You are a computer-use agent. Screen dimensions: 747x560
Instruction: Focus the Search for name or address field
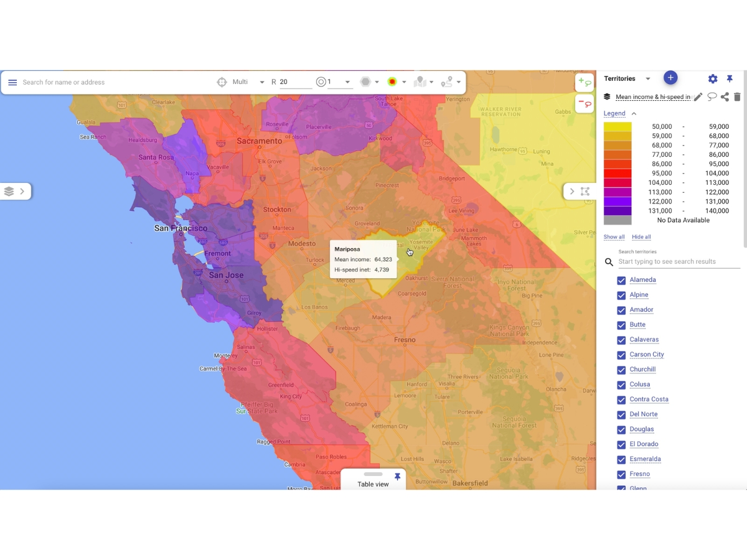pyautogui.click(x=115, y=82)
